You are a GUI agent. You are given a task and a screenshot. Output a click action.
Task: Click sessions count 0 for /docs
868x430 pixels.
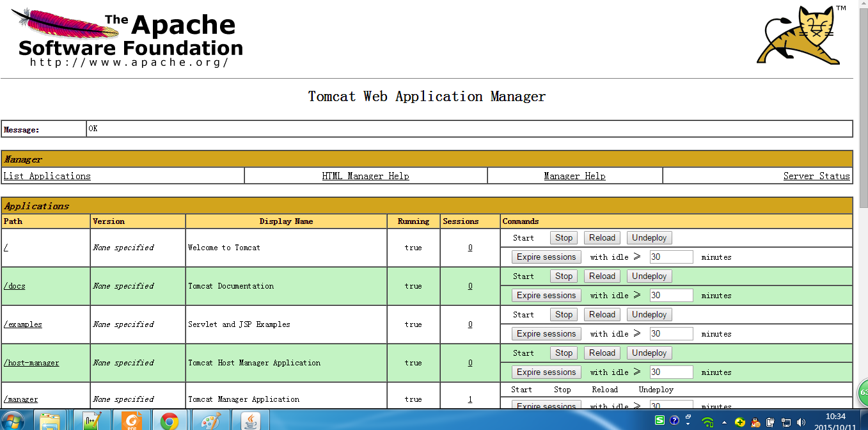pos(470,286)
